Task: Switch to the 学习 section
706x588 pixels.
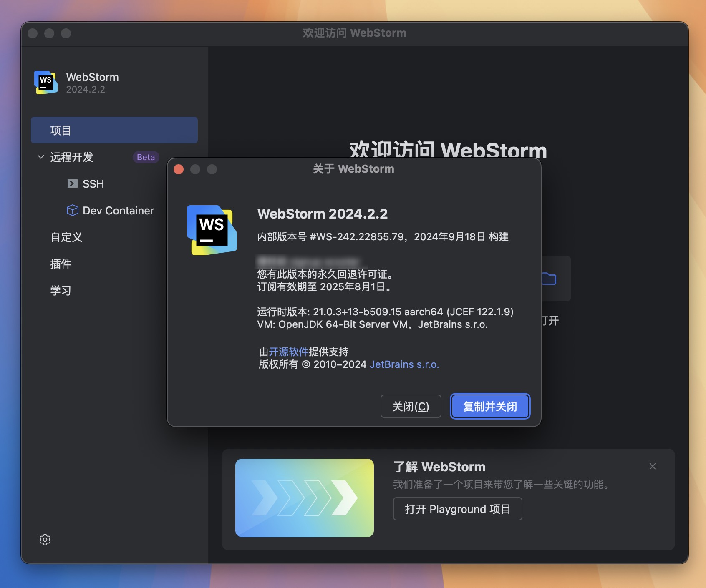Action: point(61,290)
